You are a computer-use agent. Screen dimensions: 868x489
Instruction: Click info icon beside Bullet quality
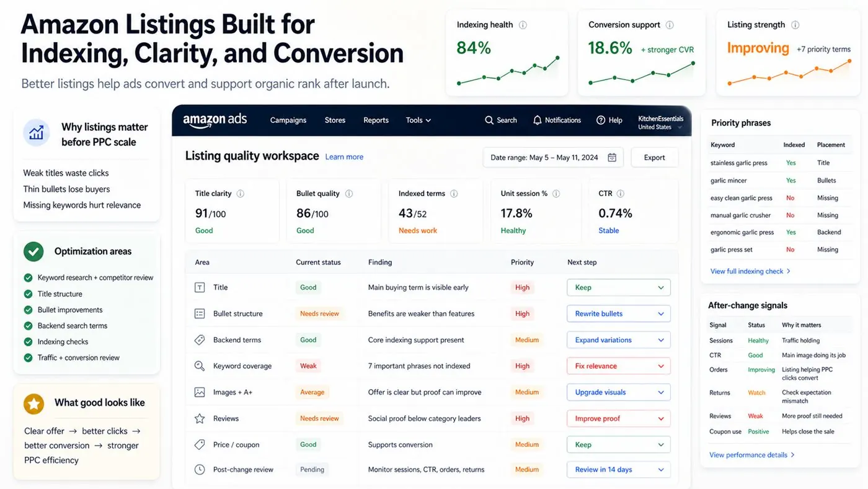(349, 194)
